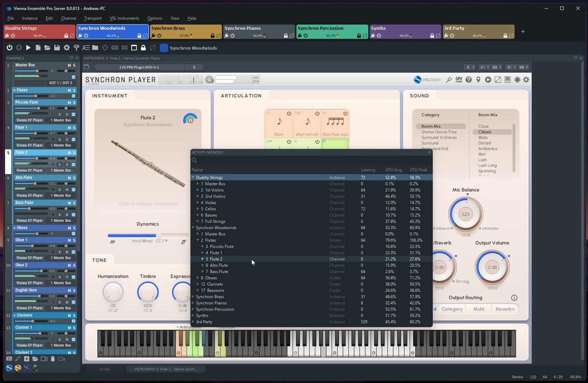Viewport: 588px width, 383px height.
Task: Expand the Clarinets folder in Activity Monitor
Action: tap(198, 284)
